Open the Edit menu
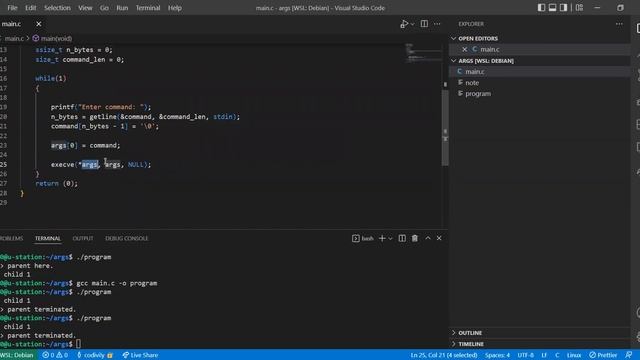The width and height of the screenshot is (640, 360). (31, 8)
